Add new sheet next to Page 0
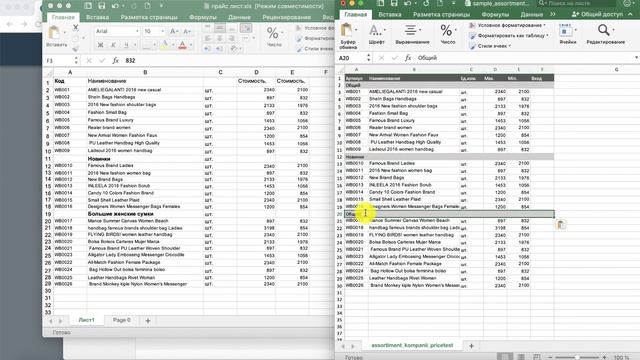 tap(148, 321)
